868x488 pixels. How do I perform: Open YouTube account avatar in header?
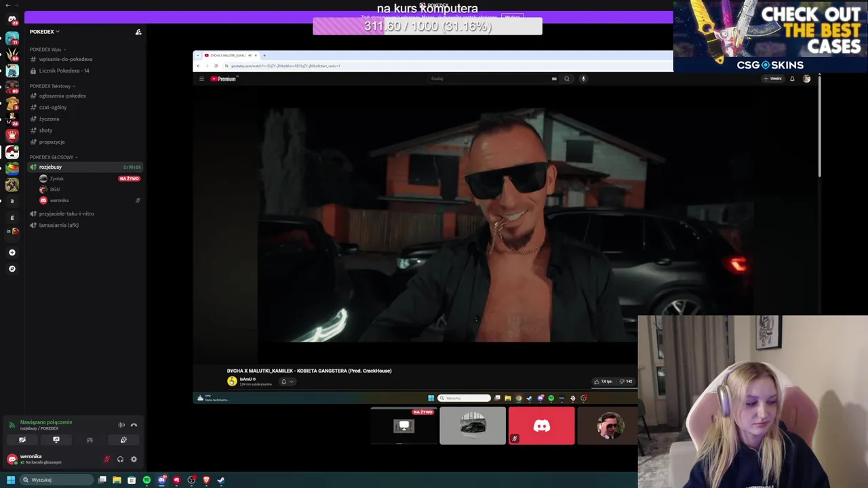(x=807, y=79)
